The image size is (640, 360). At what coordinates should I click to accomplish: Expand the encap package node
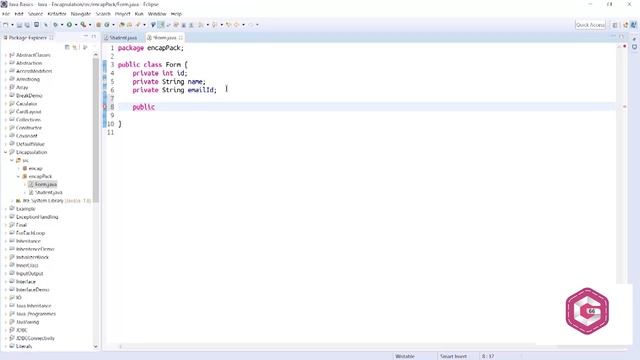(x=18, y=168)
